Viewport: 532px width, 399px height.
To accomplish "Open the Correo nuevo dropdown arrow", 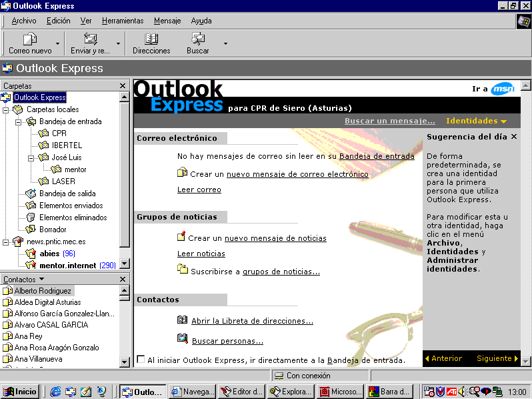I will [58, 43].
